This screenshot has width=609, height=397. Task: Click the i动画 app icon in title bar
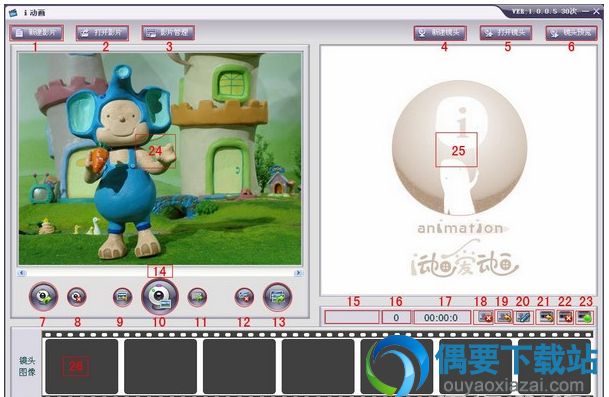pyautogui.click(x=14, y=13)
